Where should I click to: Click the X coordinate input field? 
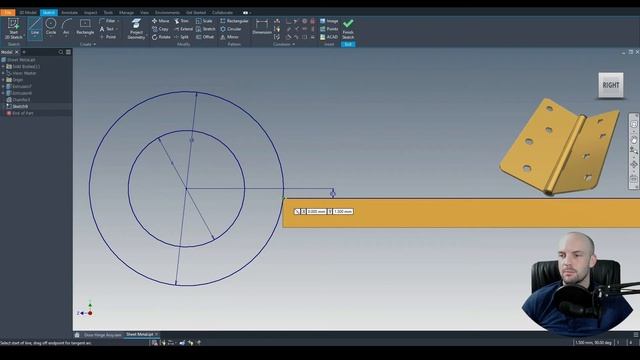pos(316,211)
